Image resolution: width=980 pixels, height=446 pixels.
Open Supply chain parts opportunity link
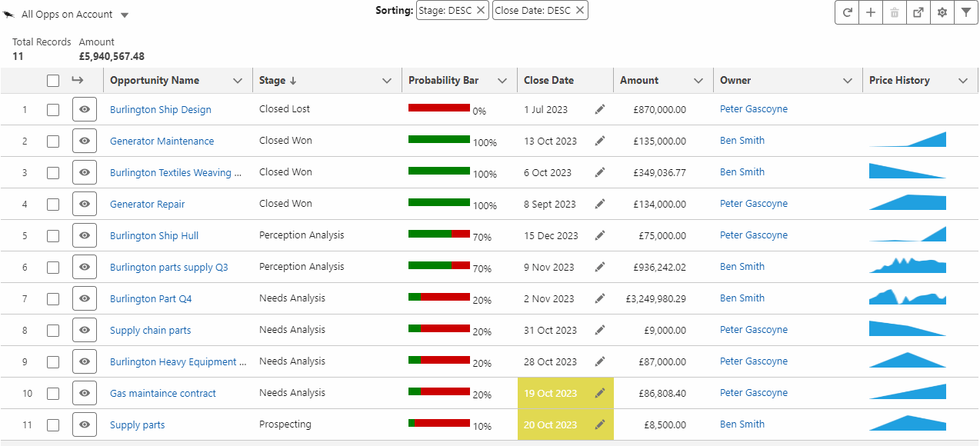(x=151, y=330)
